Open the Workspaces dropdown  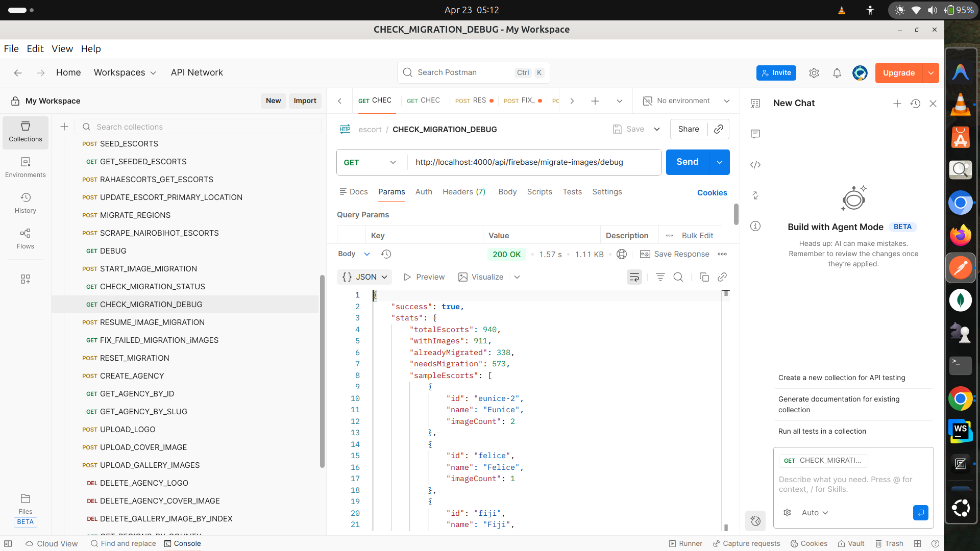(125, 73)
